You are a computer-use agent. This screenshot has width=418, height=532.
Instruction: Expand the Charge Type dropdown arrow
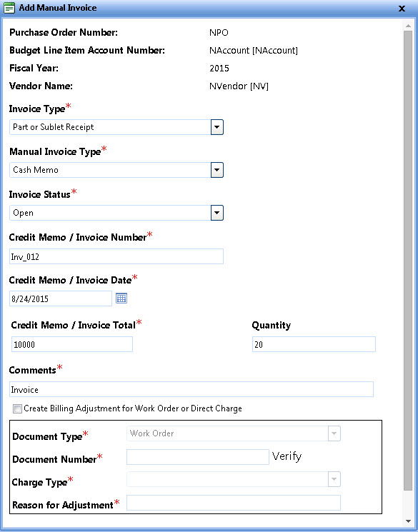pos(334,479)
